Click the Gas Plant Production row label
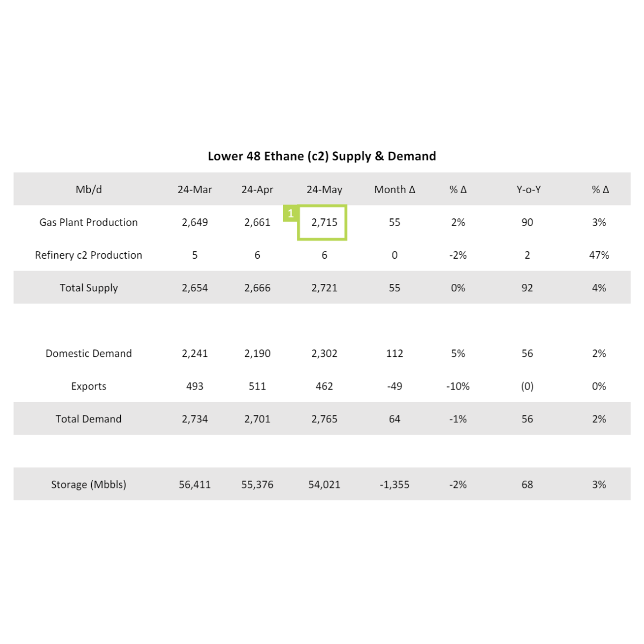 click(89, 222)
